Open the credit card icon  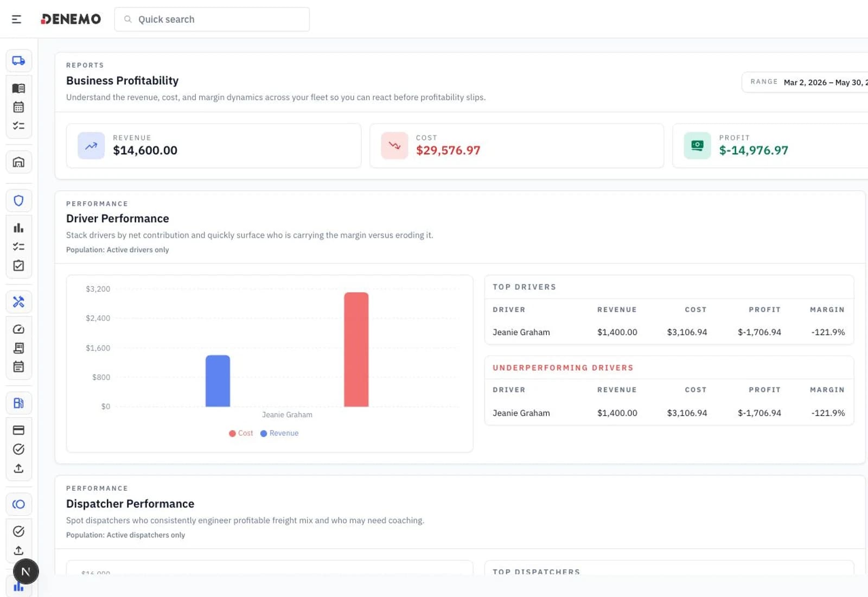coord(18,430)
